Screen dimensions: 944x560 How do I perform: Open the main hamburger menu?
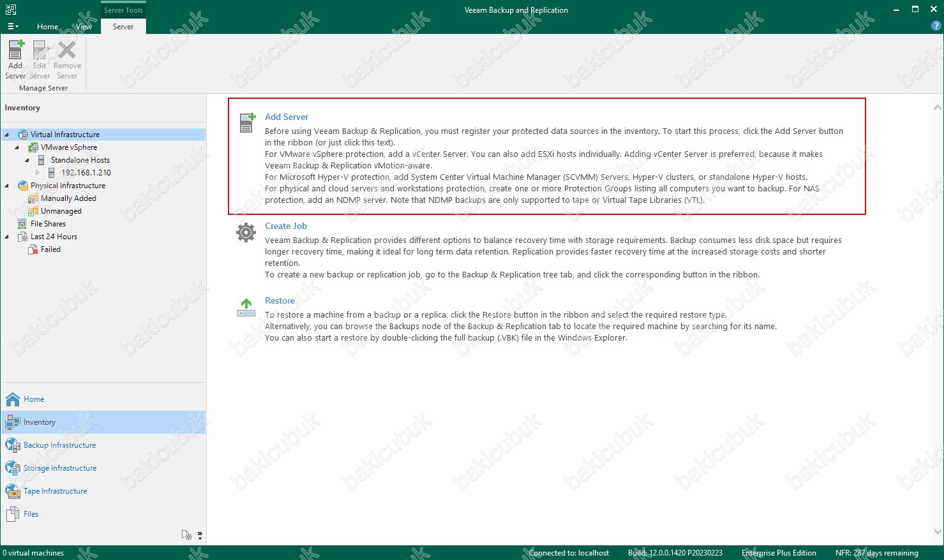13,26
